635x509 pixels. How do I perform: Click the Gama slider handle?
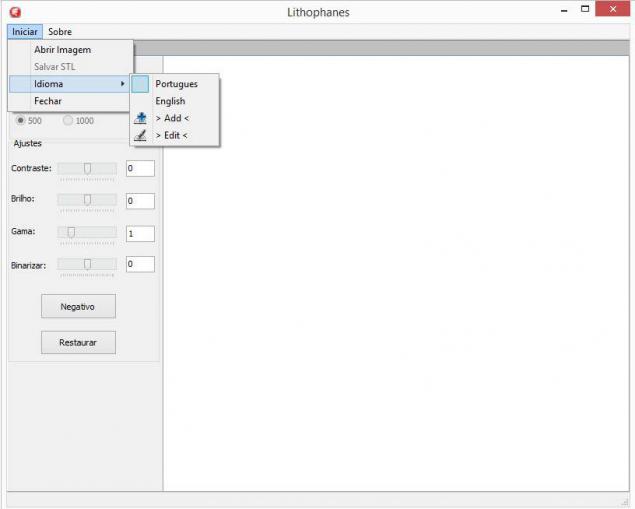[71, 232]
